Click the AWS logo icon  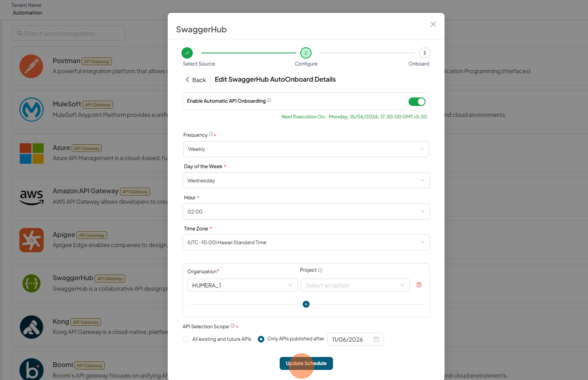pyautogui.click(x=32, y=197)
